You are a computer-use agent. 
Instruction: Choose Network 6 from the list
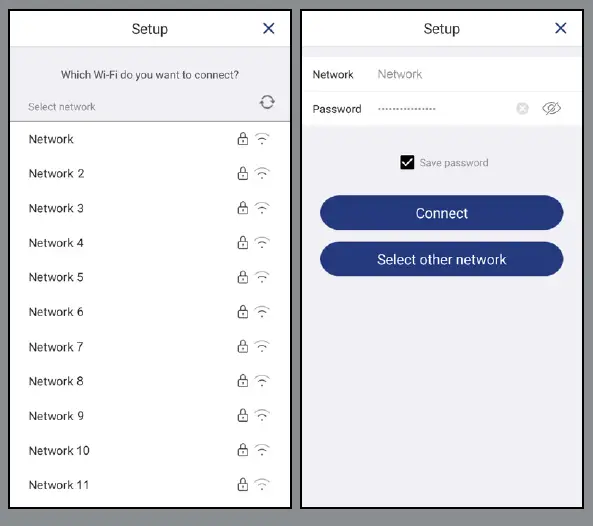[150, 312]
